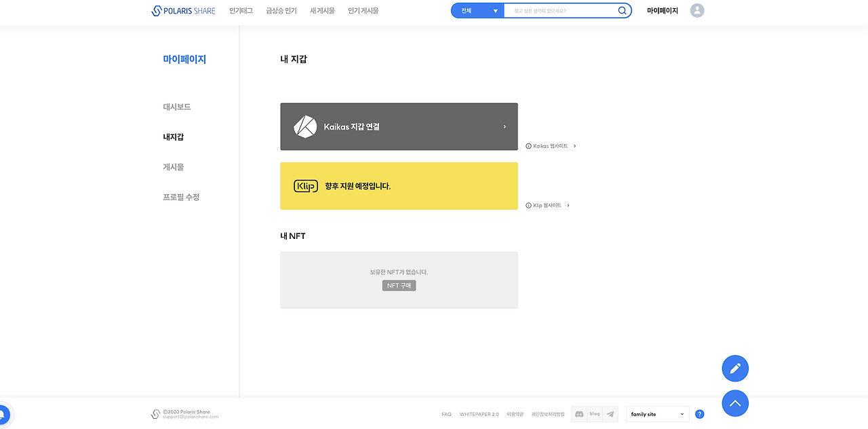Open the Kaikas 웹사이트 link
The height and width of the screenshot is (429, 868).
tap(551, 146)
